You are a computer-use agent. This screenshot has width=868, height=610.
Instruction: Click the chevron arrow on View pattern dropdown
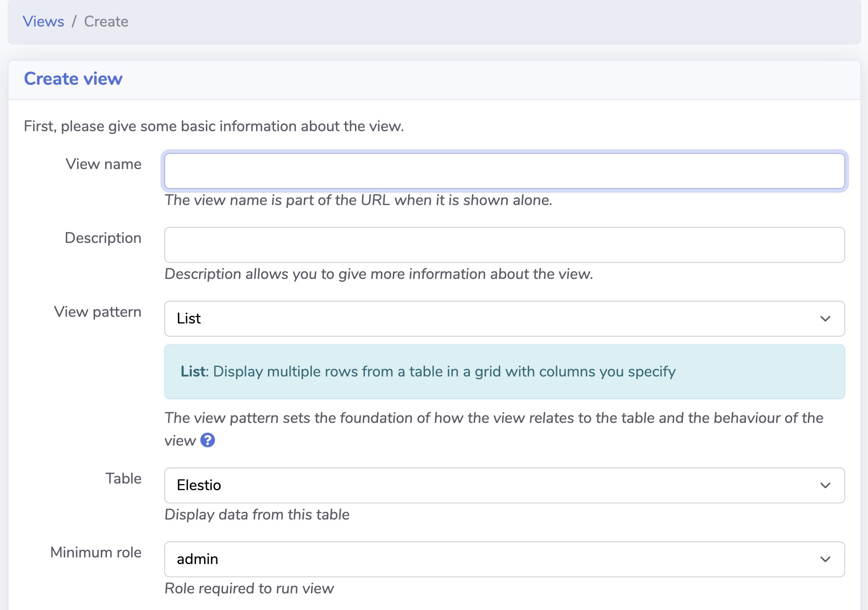click(825, 319)
